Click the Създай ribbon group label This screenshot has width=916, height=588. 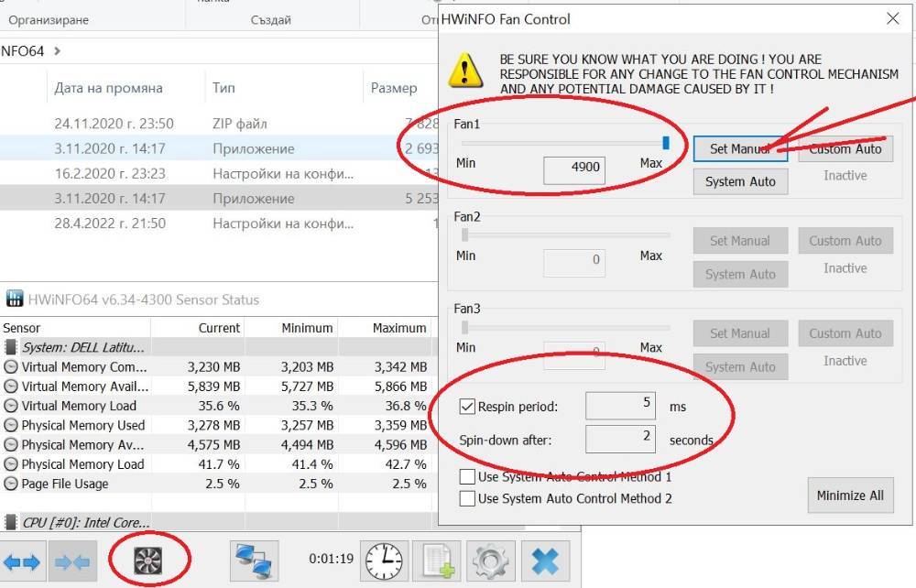pyautogui.click(x=271, y=20)
